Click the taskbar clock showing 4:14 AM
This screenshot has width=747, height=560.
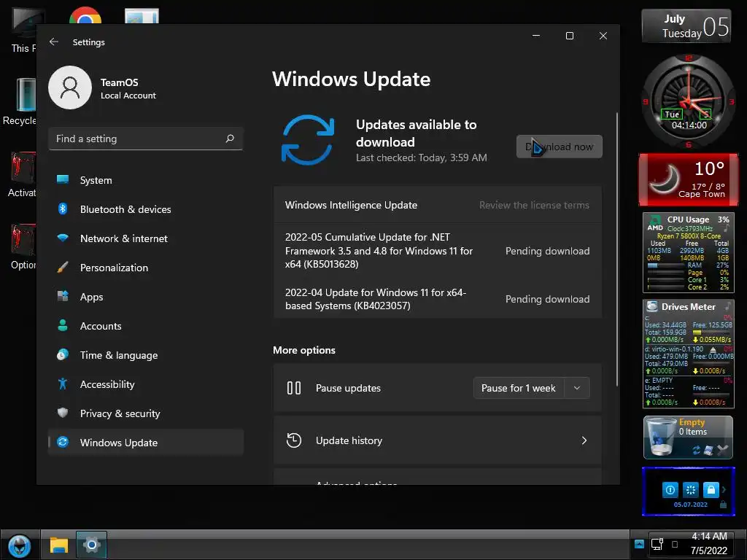coord(709,543)
